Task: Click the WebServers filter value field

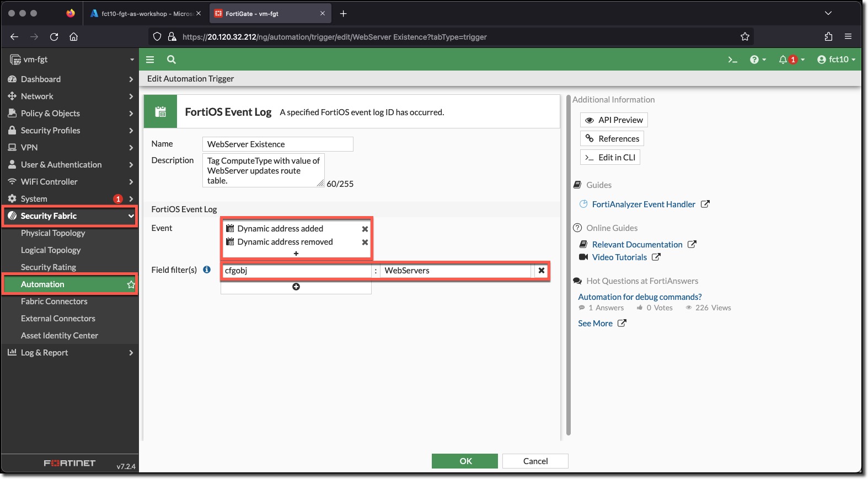Action: [x=456, y=271]
